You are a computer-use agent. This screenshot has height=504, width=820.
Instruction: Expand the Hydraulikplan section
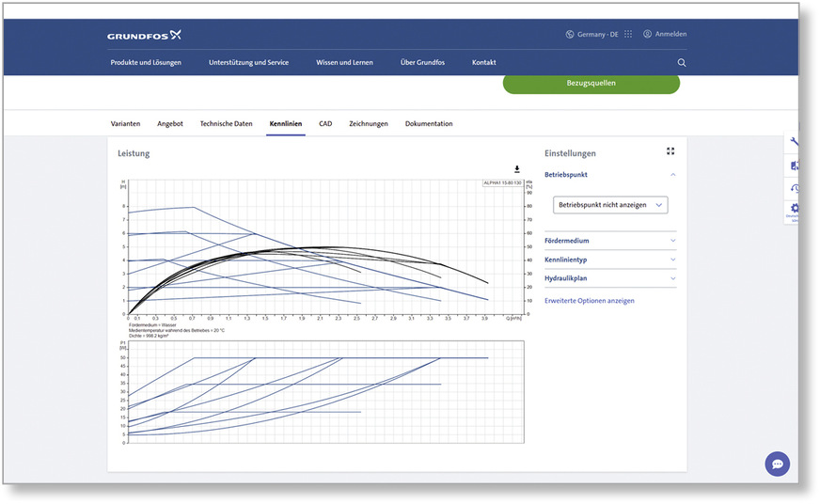click(x=672, y=278)
